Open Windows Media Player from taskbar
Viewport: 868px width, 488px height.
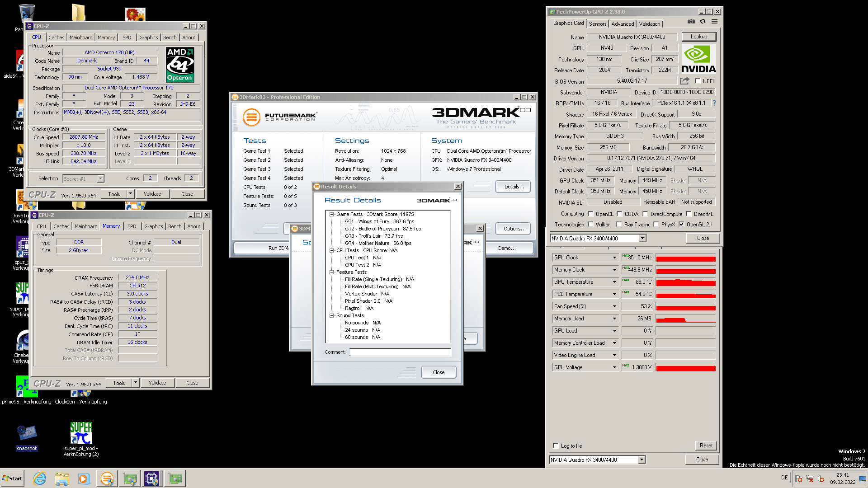coord(84,479)
